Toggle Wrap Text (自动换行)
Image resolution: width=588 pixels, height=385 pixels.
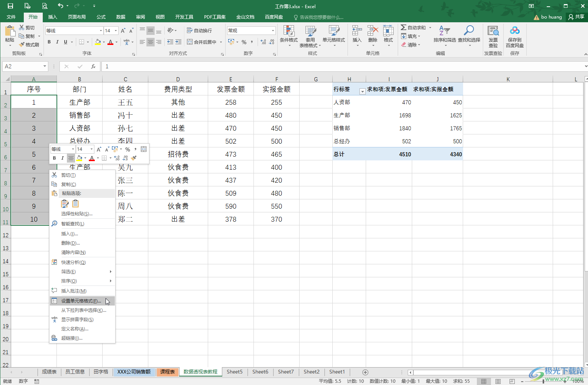[199, 30]
